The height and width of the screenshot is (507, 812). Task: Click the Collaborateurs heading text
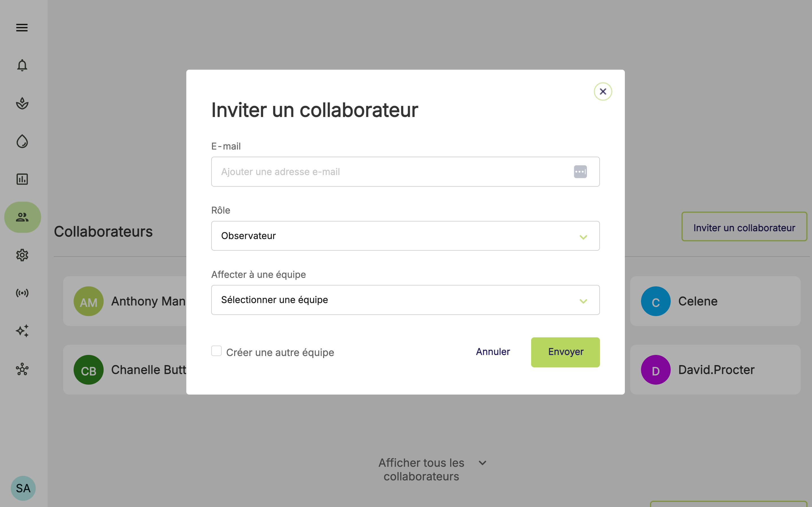(x=103, y=231)
